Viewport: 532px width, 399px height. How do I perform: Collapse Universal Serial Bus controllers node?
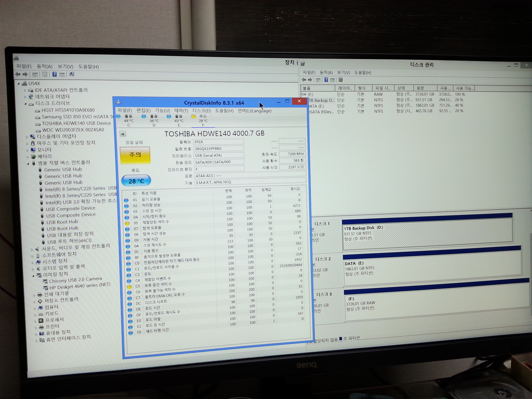point(28,163)
